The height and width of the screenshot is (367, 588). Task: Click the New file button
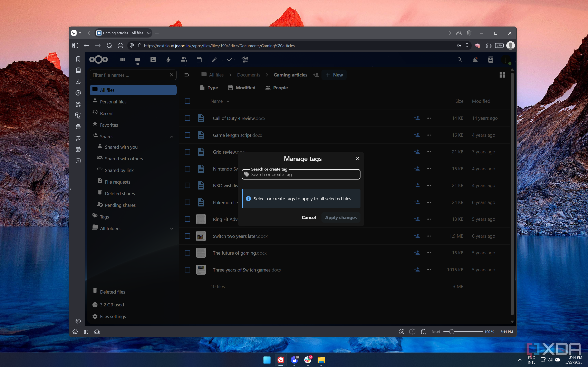tap(334, 75)
